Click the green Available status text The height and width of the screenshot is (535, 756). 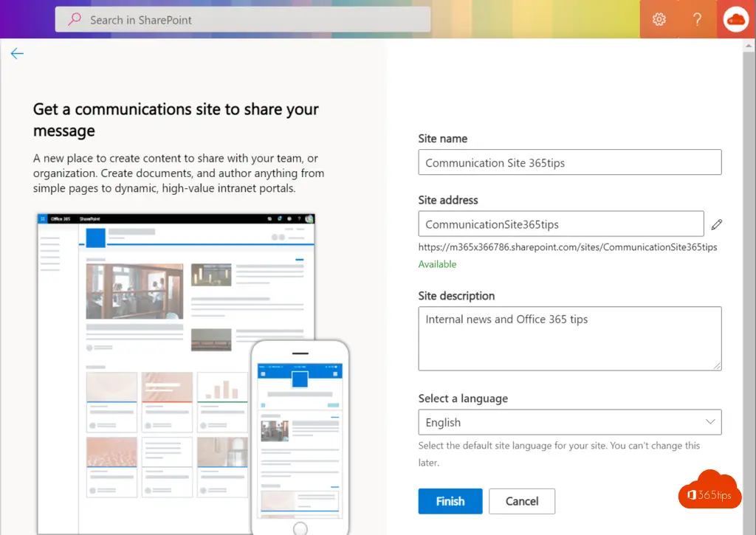coord(437,264)
